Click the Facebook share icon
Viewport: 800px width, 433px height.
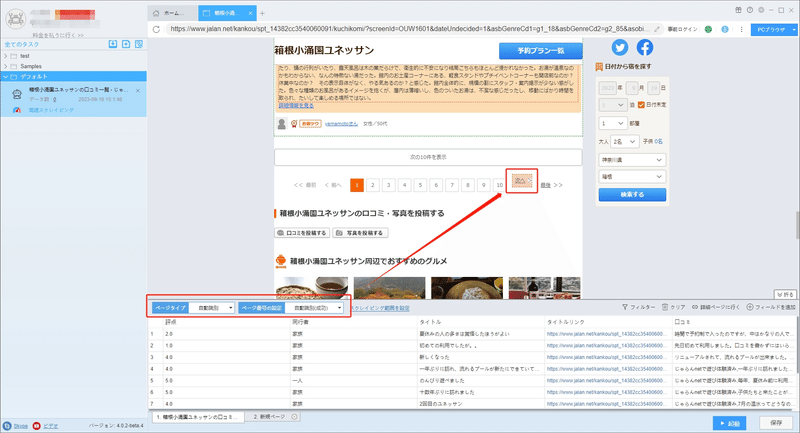(645, 47)
